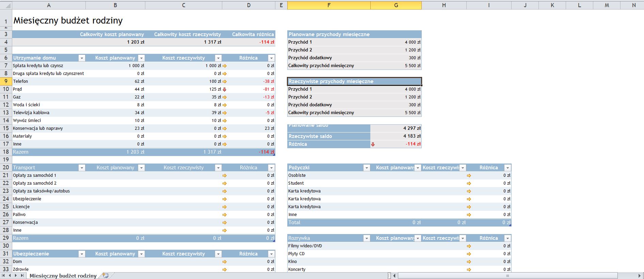The width and height of the screenshot is (644, 279).
Task: Open Rozrywka column filter dropdown
Action: pyautogui.click(x=367, y=238)
